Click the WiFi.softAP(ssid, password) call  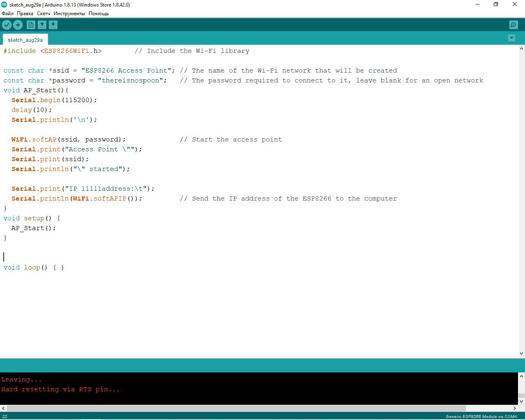pyautogui.click(x=68, y=139)
